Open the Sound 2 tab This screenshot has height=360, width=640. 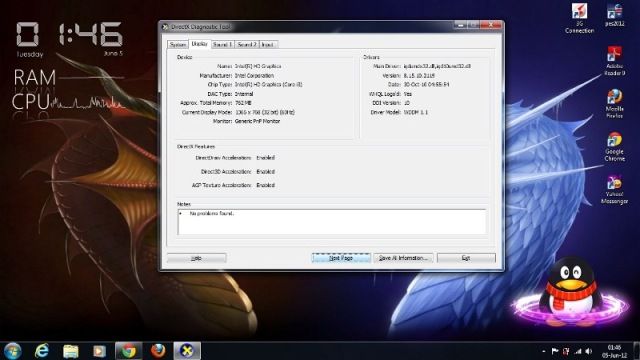247,44
